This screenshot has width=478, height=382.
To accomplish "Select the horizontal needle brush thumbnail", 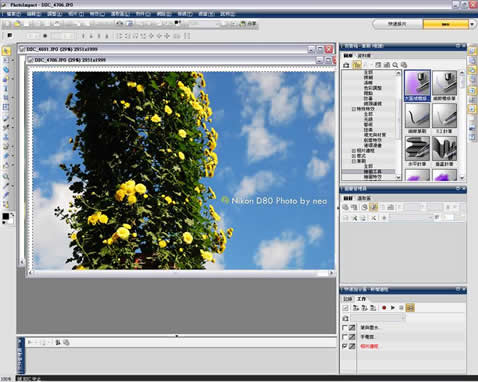I will 417,150.
